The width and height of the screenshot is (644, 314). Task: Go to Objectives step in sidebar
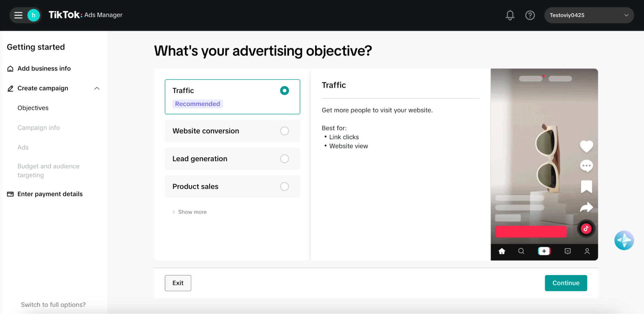pyautogui.click(x=33, y=108)
